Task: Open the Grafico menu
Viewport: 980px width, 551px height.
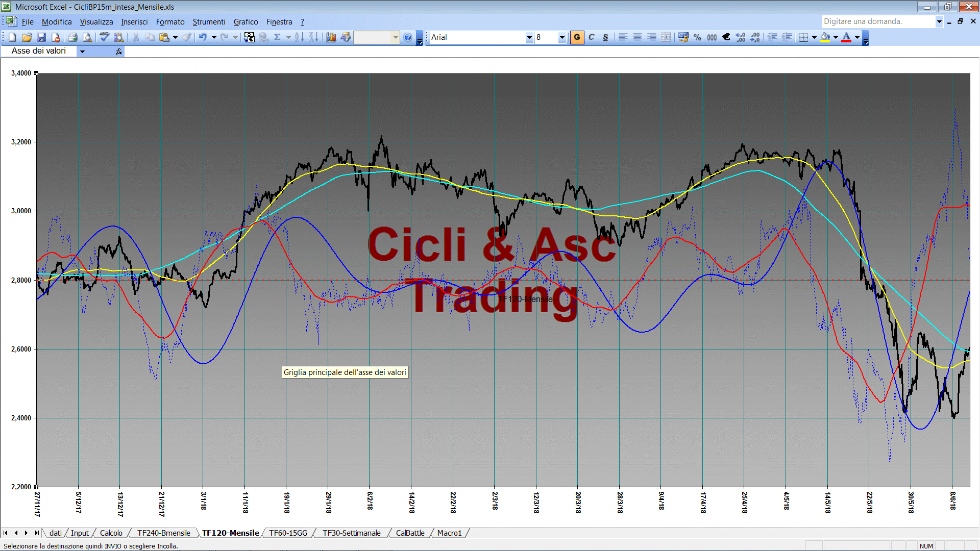Action: click(x=246, y=22)
